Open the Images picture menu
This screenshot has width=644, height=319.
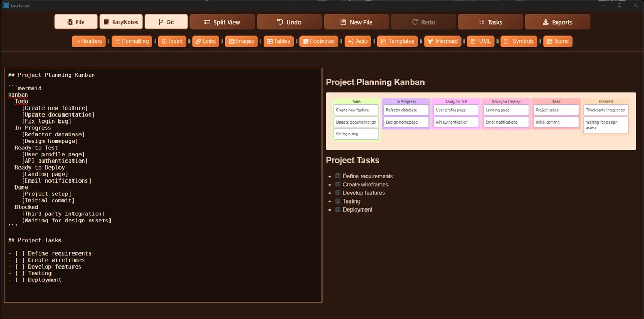(241, 41)
